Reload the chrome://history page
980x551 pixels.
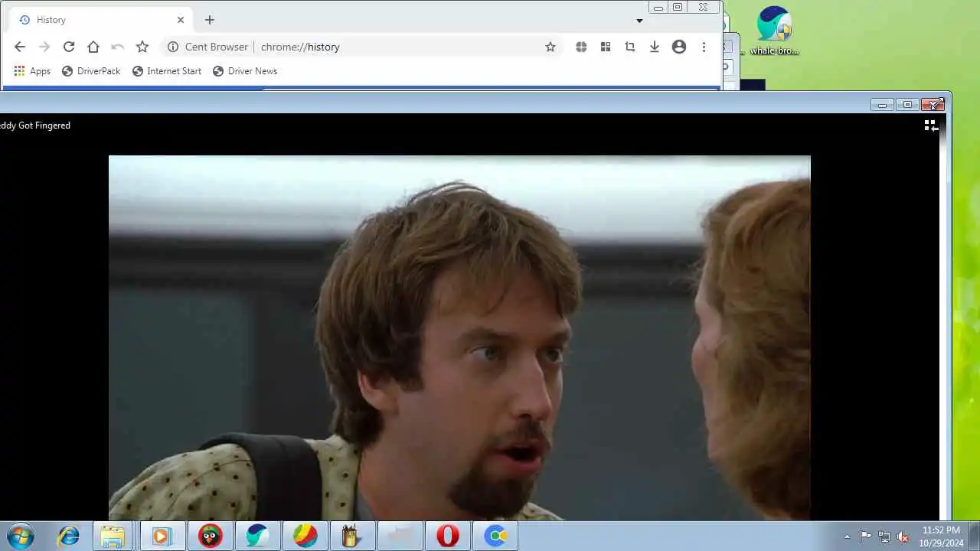(x=69, y=47)
